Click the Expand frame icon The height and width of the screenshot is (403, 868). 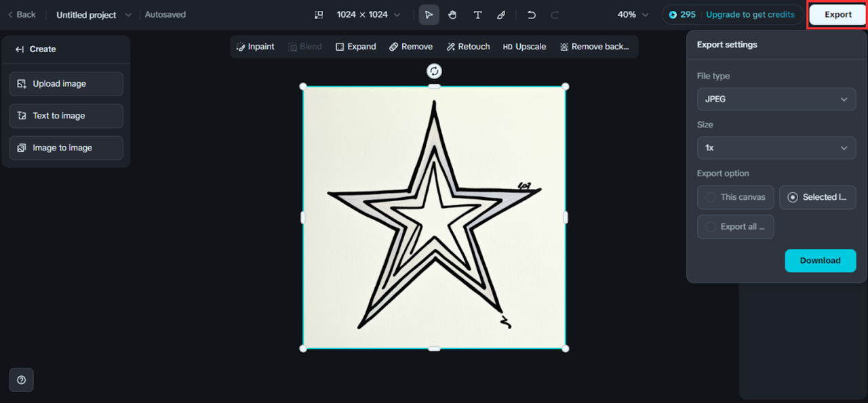click(339, 47)
